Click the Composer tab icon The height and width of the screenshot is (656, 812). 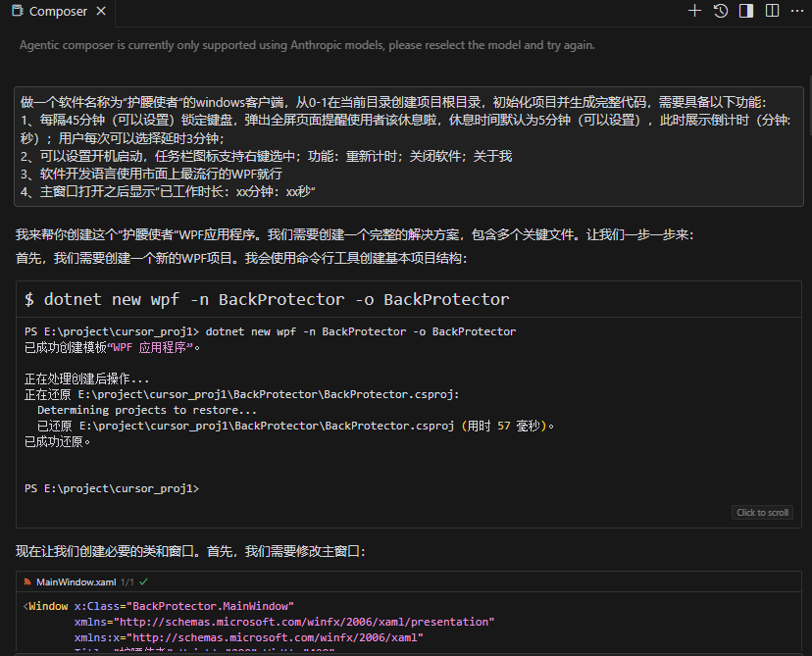17,12
